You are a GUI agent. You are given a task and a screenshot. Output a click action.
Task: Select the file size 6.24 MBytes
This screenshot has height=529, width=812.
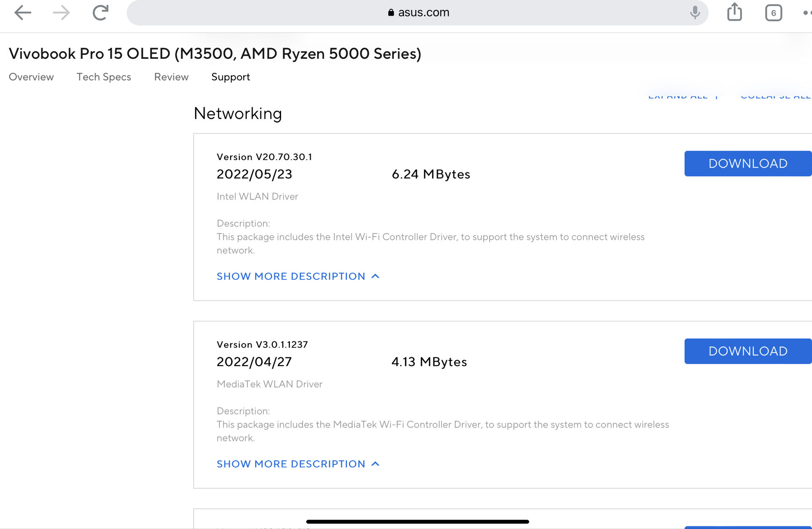click(x=431, y=174)
